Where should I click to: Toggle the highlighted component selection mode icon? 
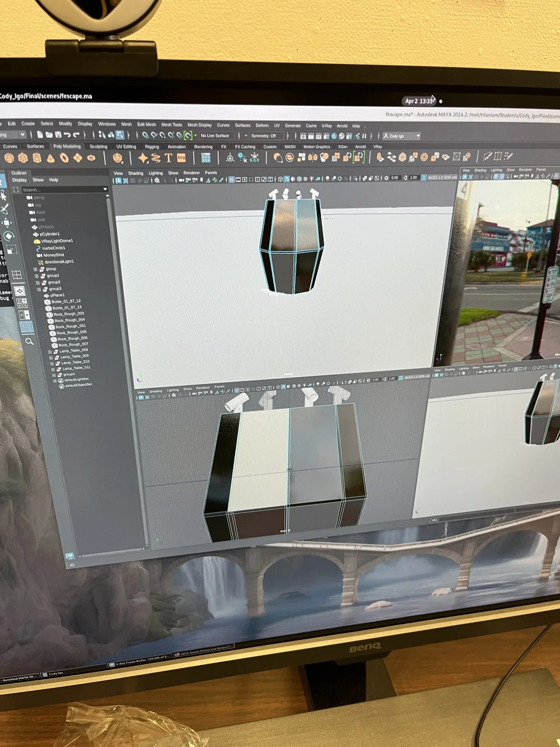coord(120,135)
